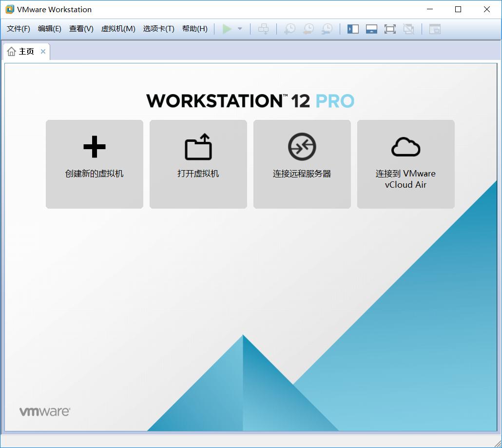This screenshot has height=448, width=502.
Task: Toggle the thumbnail bar view
Action: tap(371, 29)
